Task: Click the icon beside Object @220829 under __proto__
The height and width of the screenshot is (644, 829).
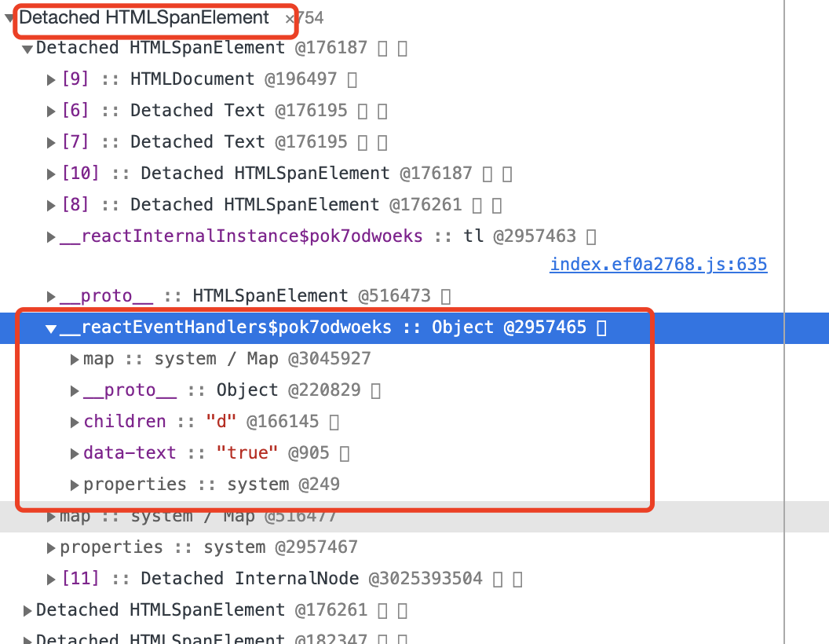Action: [x=375, y=390]
